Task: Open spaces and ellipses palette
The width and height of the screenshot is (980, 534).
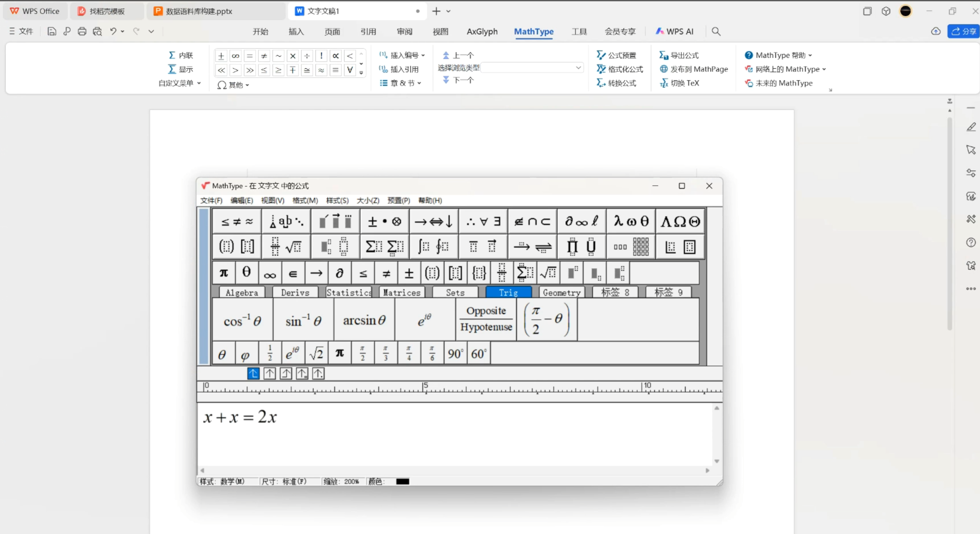Action: pyautogui.click(x=286, y=221)
